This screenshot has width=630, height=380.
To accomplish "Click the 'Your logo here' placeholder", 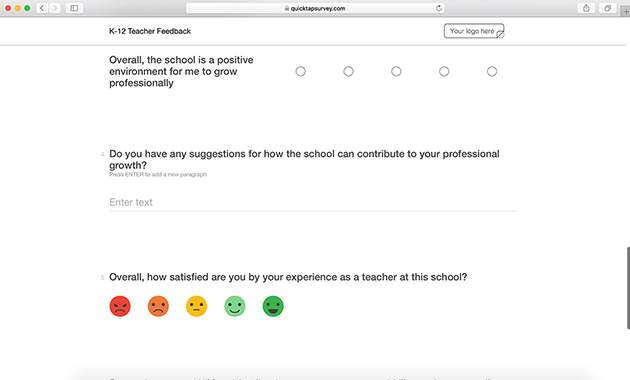I will pyautogui.click(x=474, y=31).
